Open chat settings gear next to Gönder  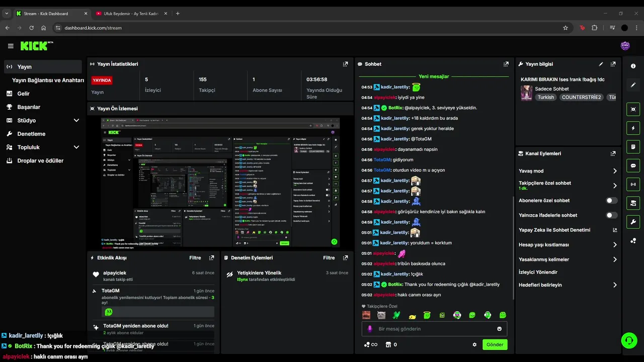(x=474, y=344)
